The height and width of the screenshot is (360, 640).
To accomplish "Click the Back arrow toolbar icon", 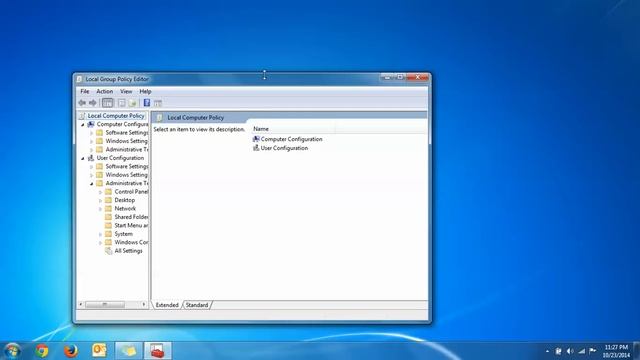I will (82, 103).
